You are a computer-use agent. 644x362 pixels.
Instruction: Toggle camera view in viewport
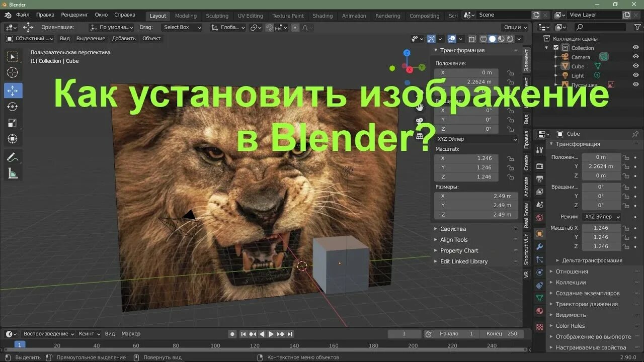point(419,121)
